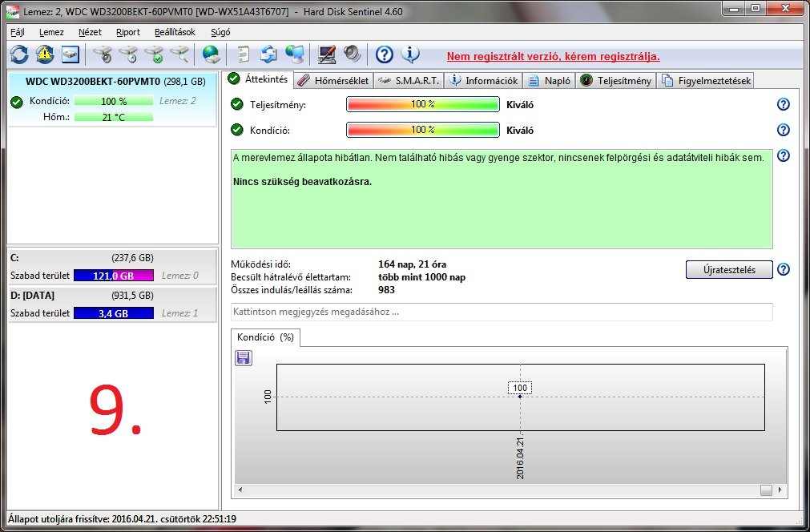Image resolution: width=810 pixels, height=532 pixels.
Task: Click the D: [DATA] free space bar 3,4 GB
Action: click(x=114, y=313)
